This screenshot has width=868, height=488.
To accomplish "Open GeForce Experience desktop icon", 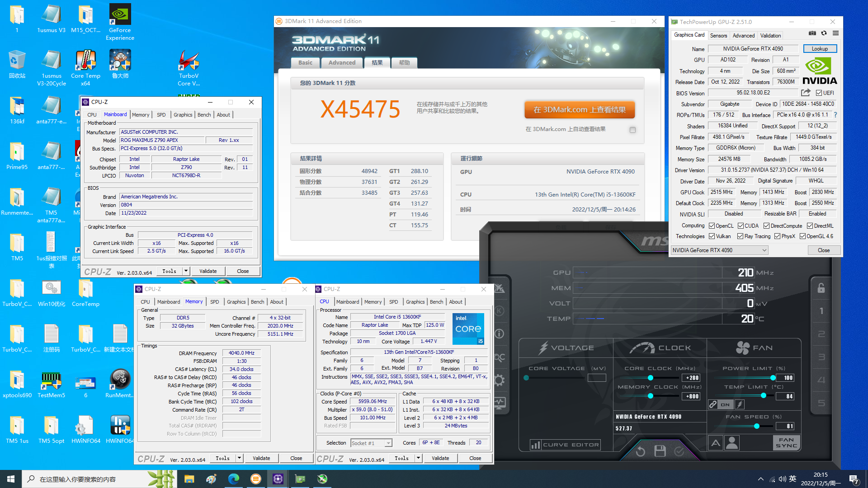I will click(x=120, y=22).
